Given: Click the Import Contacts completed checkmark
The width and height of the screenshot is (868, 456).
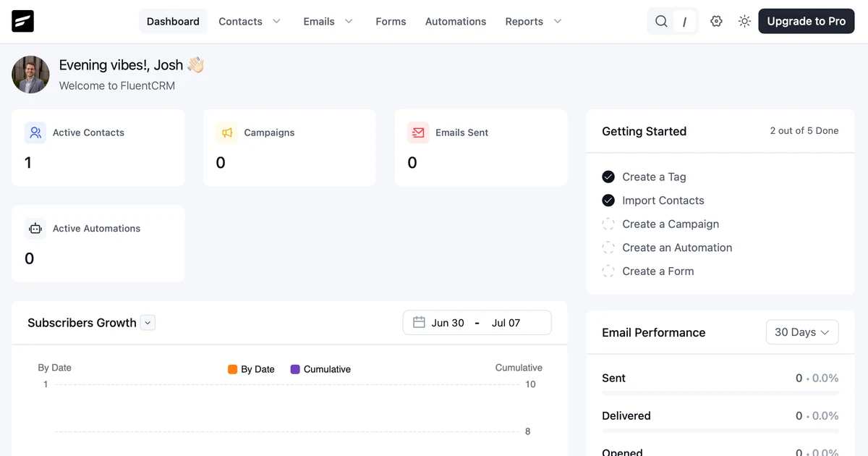Looking at the screenshot, I should [x=608, y=200].
